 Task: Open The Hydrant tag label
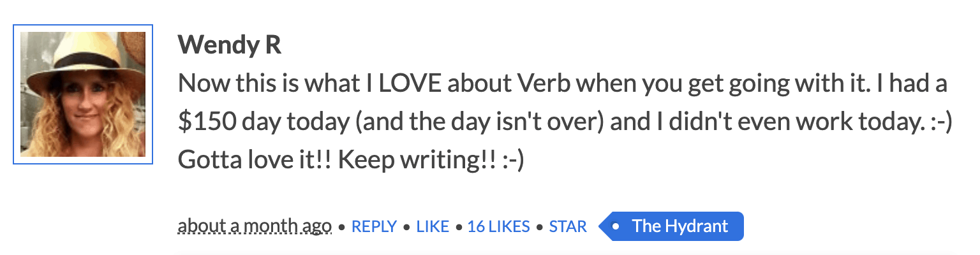[x=679, y=226]
